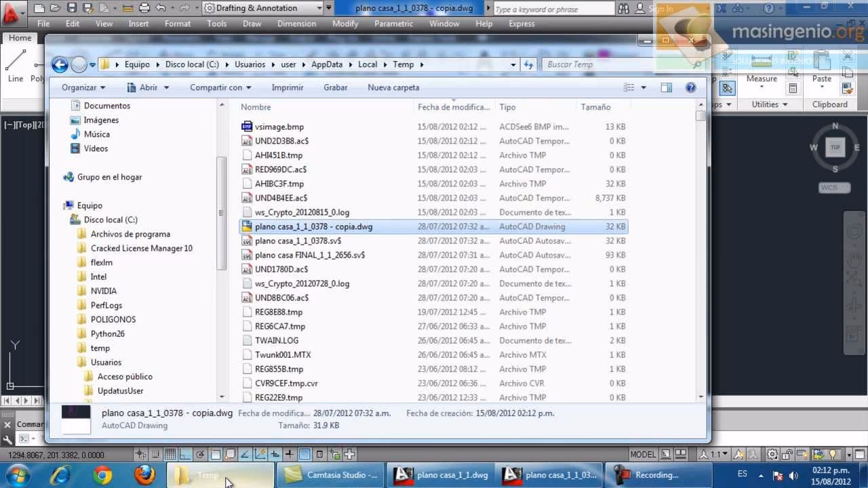868x488 pixels.
Task: Enable Ortho mode on the status bar
Action: click(184, 454)
